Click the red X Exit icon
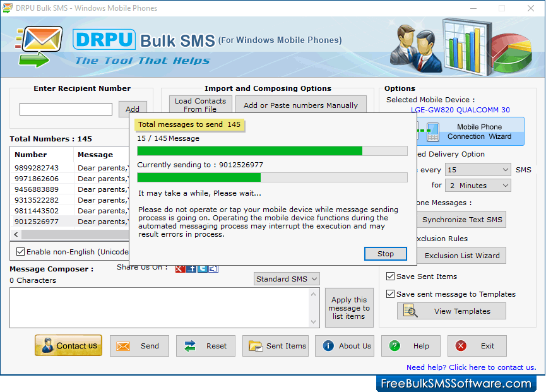Screen dimensions: 546x392 pyautogui.click(x=461, y=346)
